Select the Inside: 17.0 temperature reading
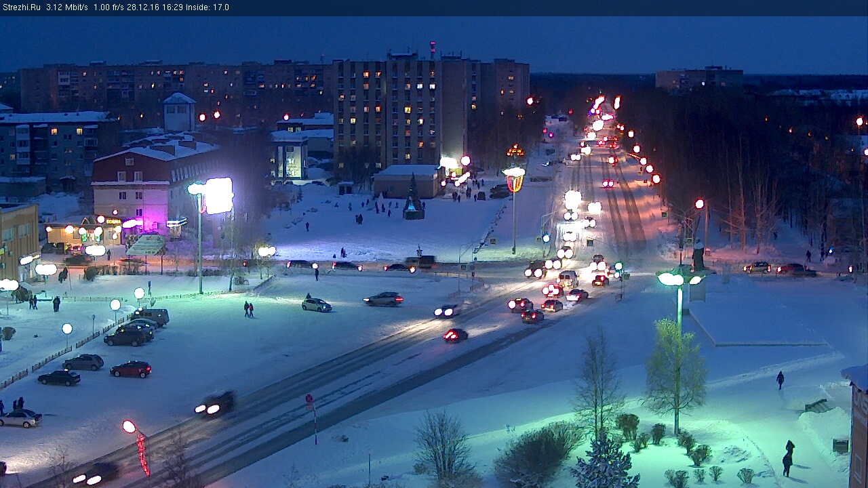This screenshot has width=868, height=488. (x=207, y=7)
